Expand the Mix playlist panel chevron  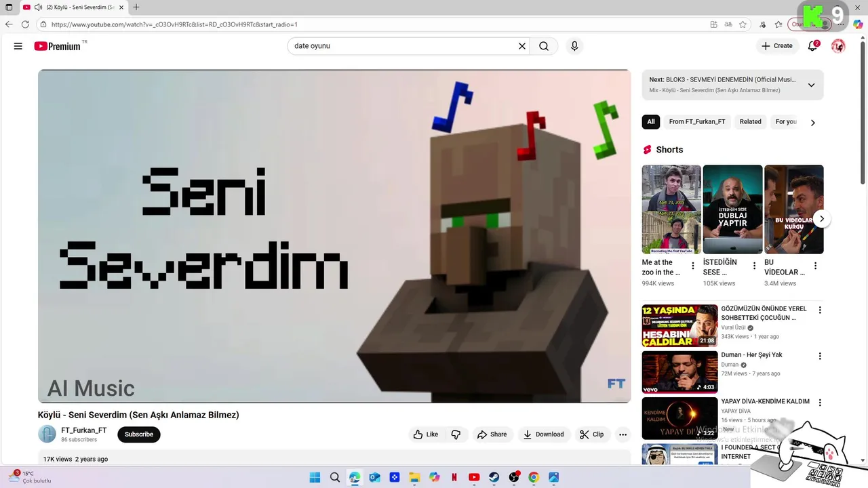pyautogui.click(x=811, y=85)
